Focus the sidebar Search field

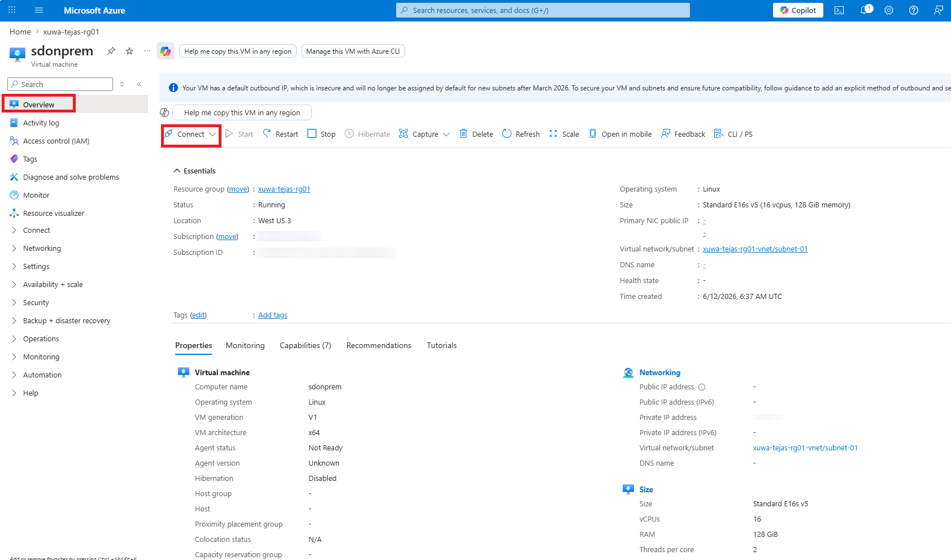click(60, 84)
